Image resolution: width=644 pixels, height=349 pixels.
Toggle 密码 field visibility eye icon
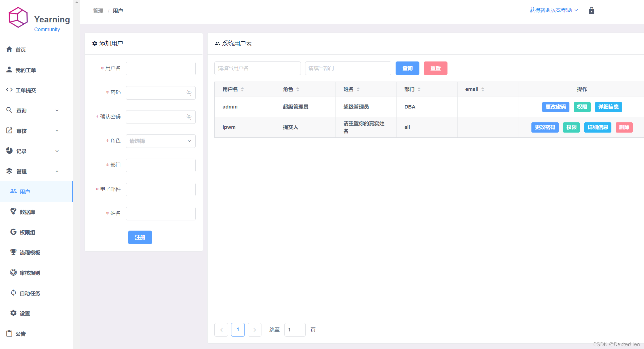[189, 93]
